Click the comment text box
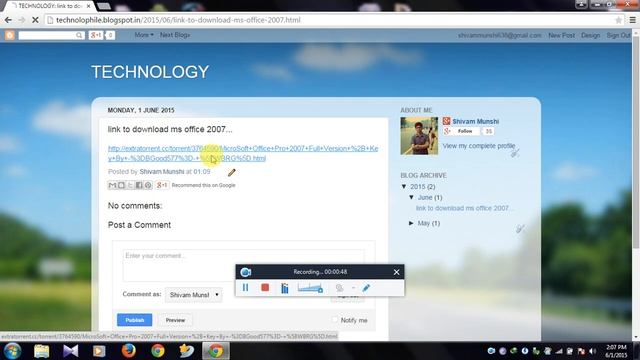640x360 pixels. tap(244, 265)
